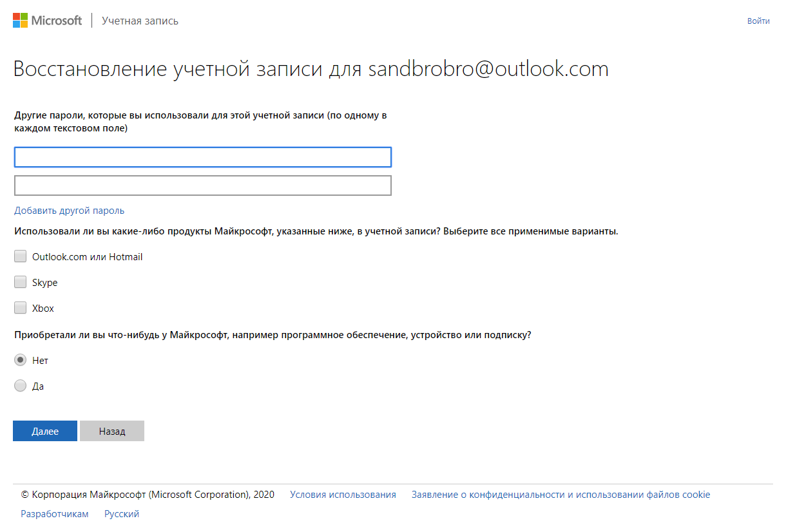The height and width of the screenshot is (532, 786).
Task: Visit the Разработчикам footer link
Action: tap(55, 514)
